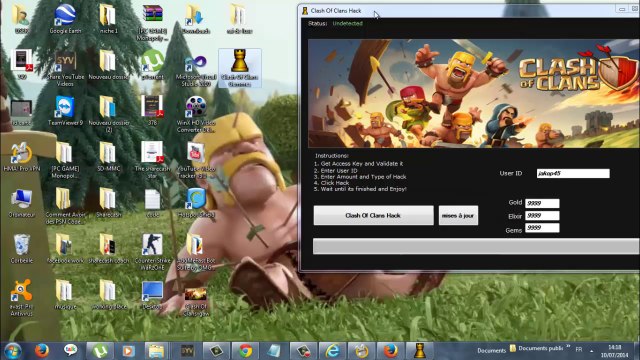Open the Ordinateur (Computer) desktop icon
The image size is (640, 360).
[x=21, y=203]
